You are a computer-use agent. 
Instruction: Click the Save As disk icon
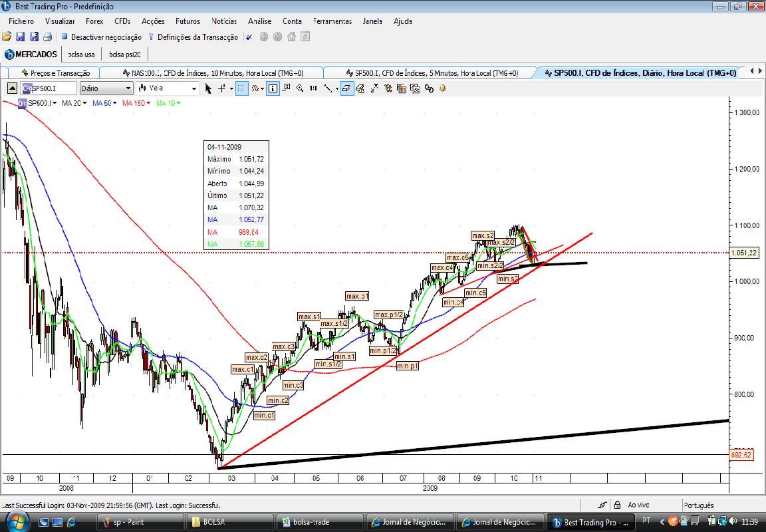(34, 37)
